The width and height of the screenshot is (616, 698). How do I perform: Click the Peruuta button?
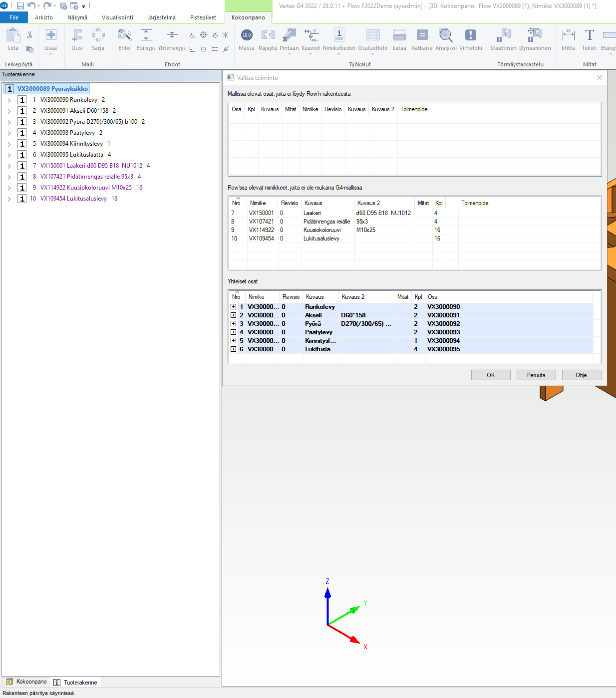pos(536,375)
